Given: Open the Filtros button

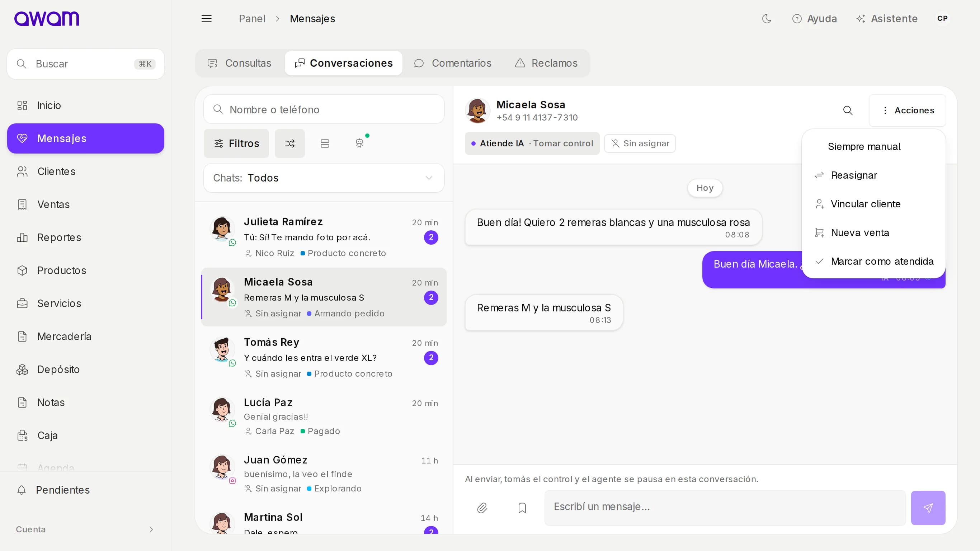Looking at the screenshot, I should pos(236,143).
